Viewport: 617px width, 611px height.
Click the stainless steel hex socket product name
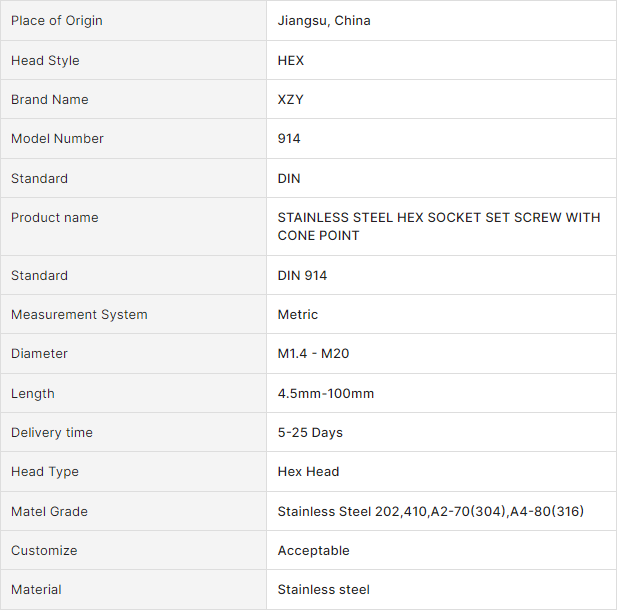click(438, 226)
